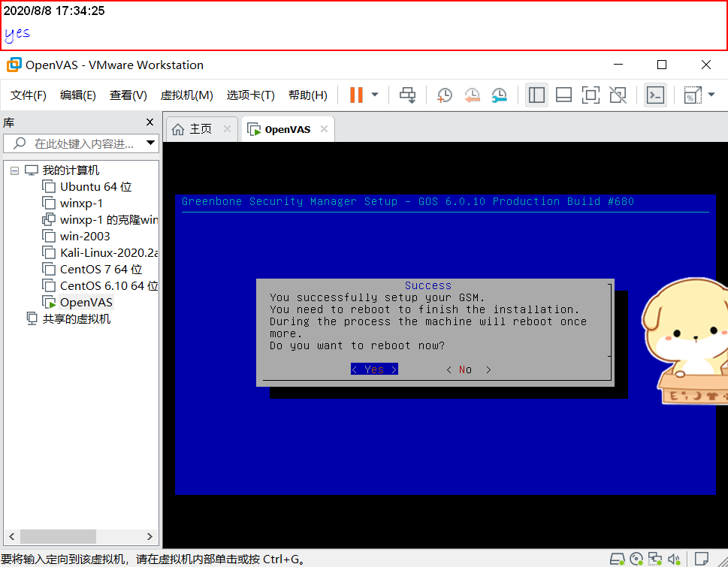Screen dimensions: 728x567
Task: Close the 主页 home tab
Action: click(227, 129)
